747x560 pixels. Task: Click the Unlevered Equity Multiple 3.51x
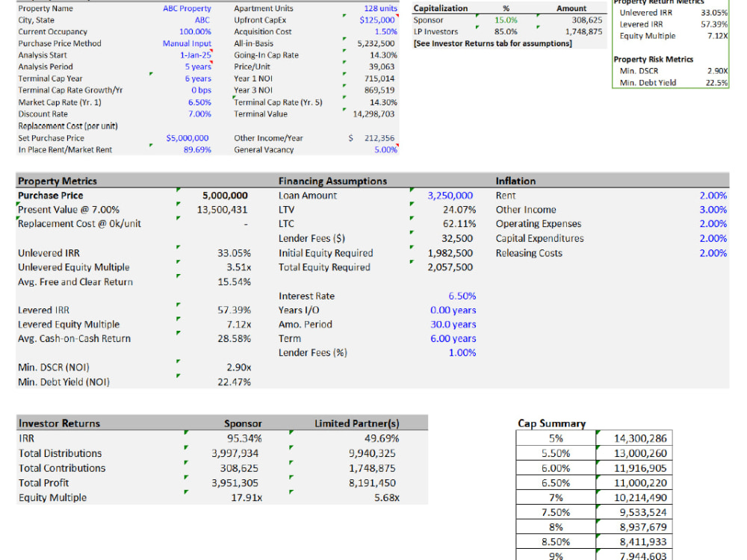click(x=239, y=267)
